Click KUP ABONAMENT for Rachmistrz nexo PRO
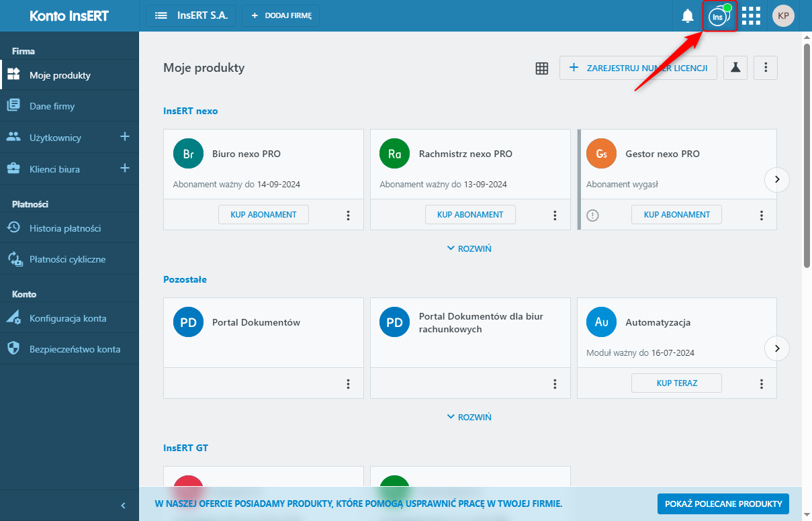The width and height of the screenshot is (812, 521). 470,215
